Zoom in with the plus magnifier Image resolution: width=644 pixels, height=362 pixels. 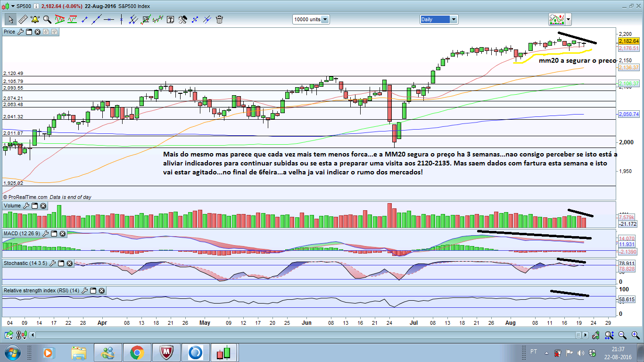[x=635, y=335]
